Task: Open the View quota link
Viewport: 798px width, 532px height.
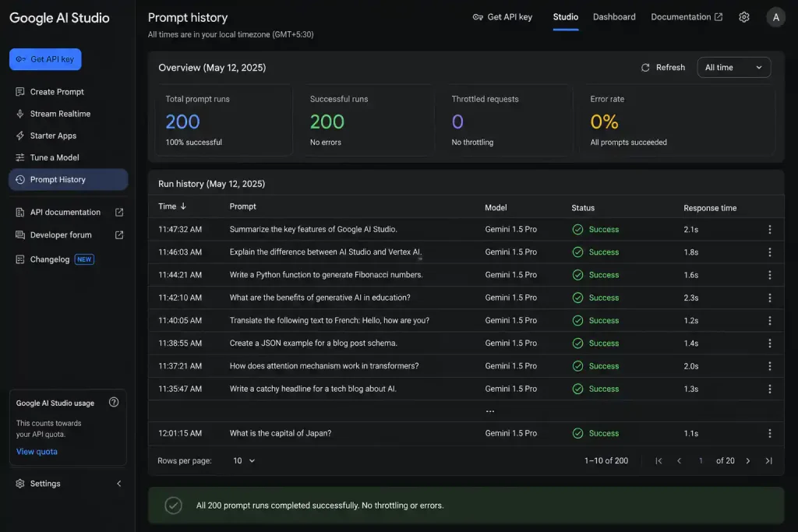Action: click(x=37, y=452)
